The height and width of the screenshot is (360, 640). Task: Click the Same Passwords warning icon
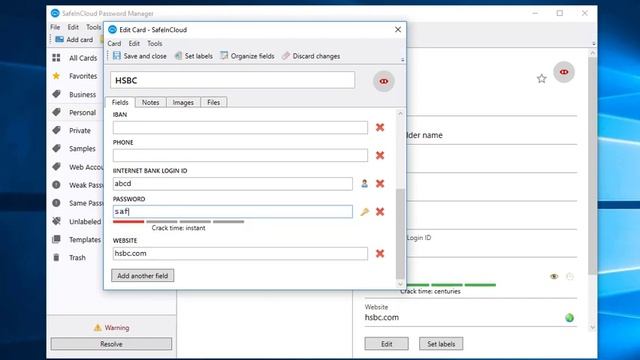pyautogui.click(x=56, y=203)
